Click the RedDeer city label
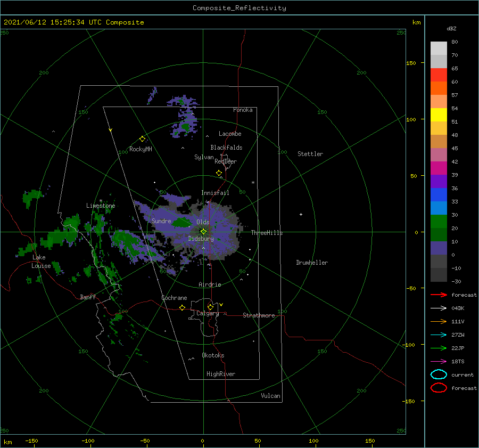Viewport: 479px width, 448px height. click(x=226, y=161)
